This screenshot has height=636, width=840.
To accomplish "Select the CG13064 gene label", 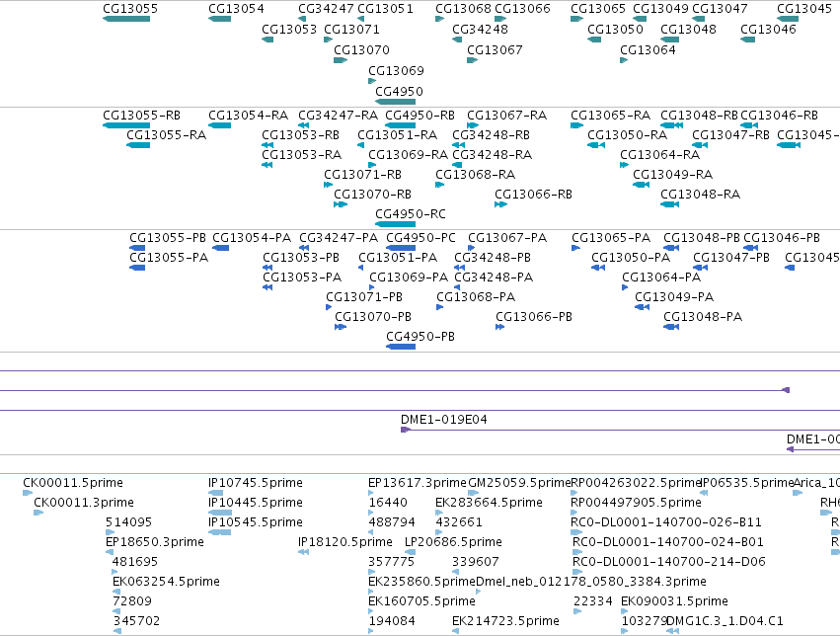I will tap(648, 49).
